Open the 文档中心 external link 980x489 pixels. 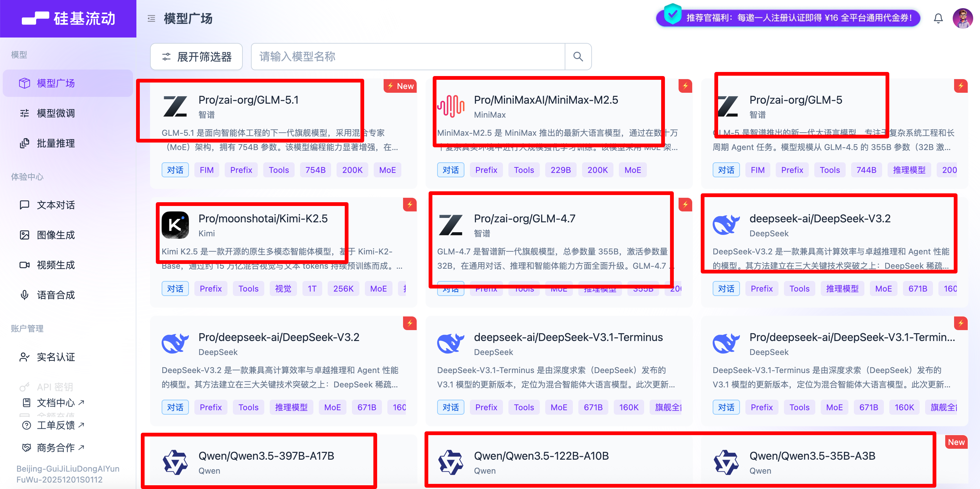click(56, 402)
